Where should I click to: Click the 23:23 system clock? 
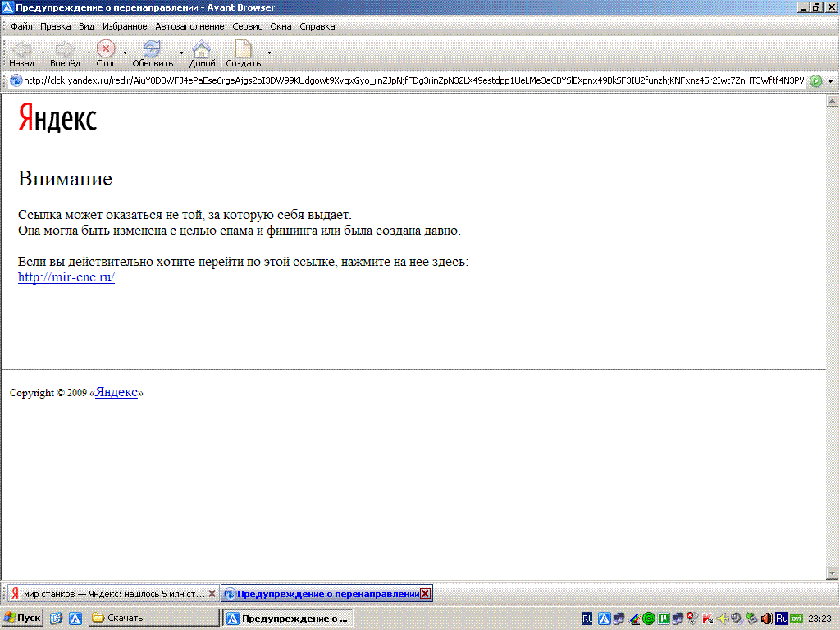pyautogui.click(x=819, y=619)
